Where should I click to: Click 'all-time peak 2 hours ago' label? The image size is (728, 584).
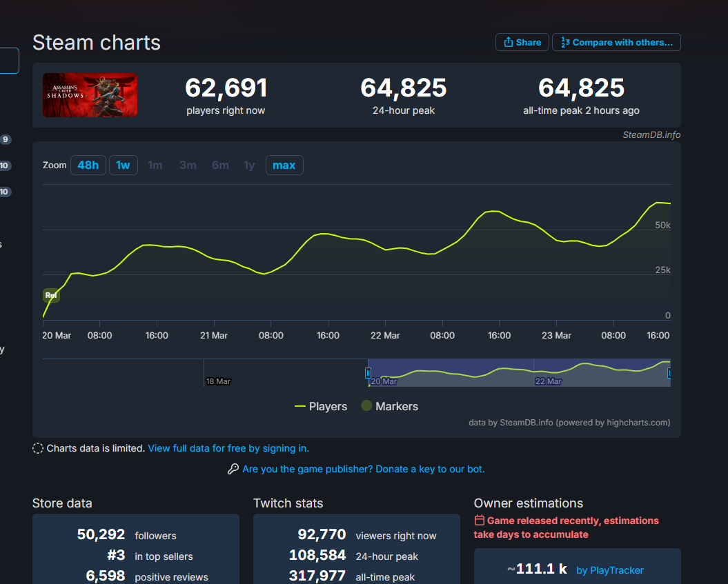pos(581,110)
